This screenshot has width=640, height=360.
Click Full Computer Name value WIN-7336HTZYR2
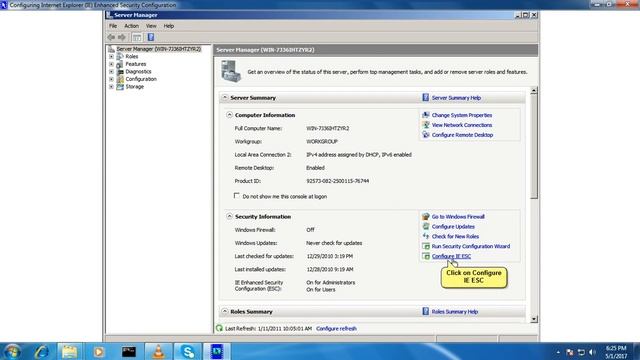(x=327, y=129)
